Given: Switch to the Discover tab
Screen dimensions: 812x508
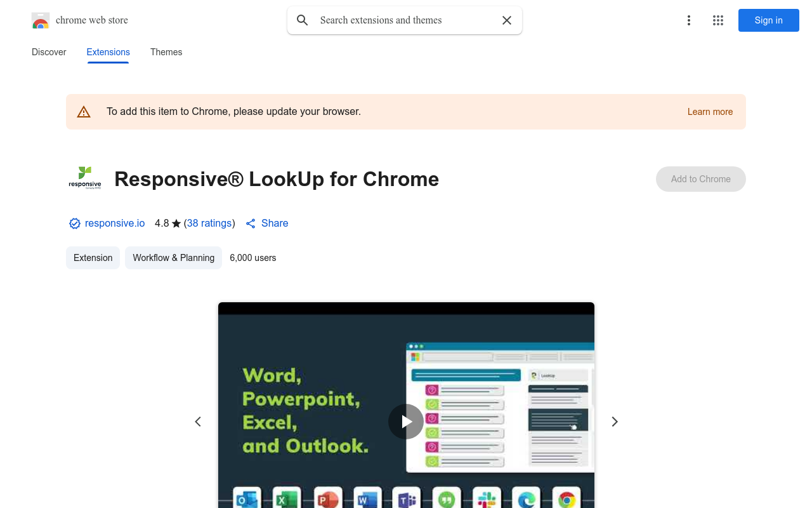Looking at the screenshot, I should pos(49,52).
